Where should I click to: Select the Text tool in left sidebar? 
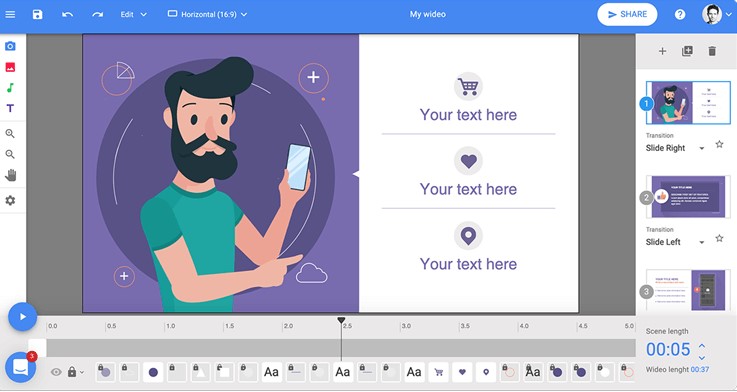tap(10, 108)
